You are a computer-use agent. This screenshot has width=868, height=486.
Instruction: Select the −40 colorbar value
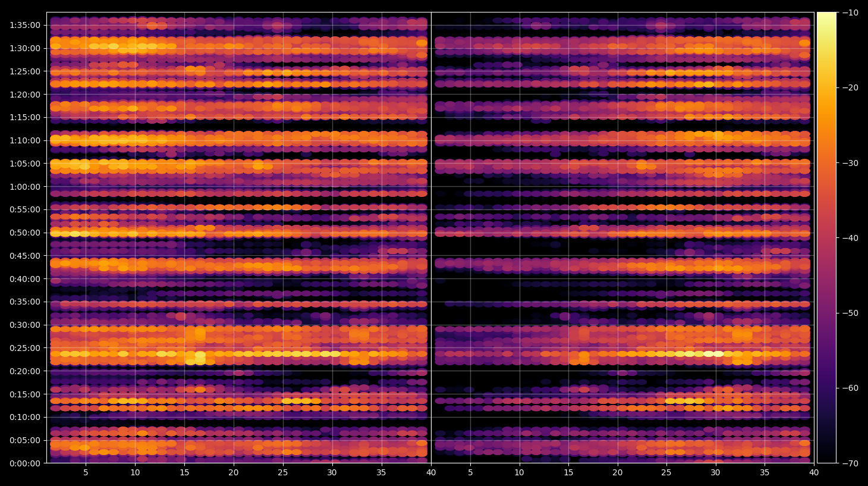pos(851,238)
